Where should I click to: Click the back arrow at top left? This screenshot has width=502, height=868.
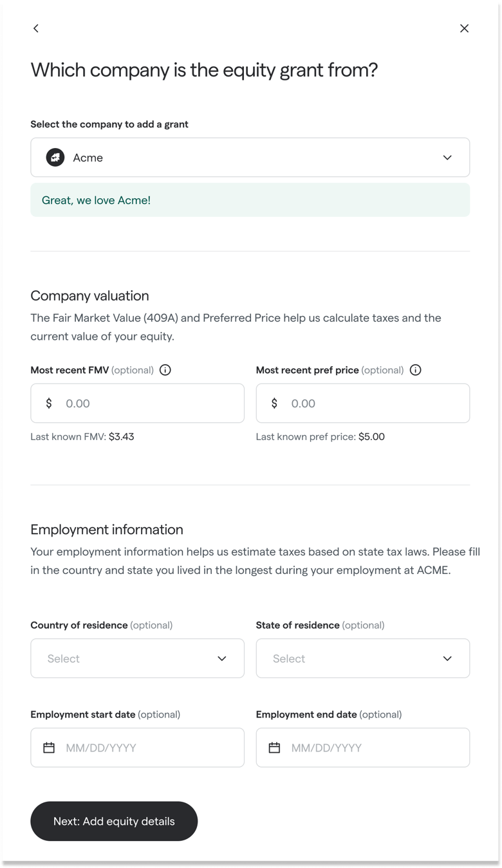pyautogui.click(x=35, y=28)
